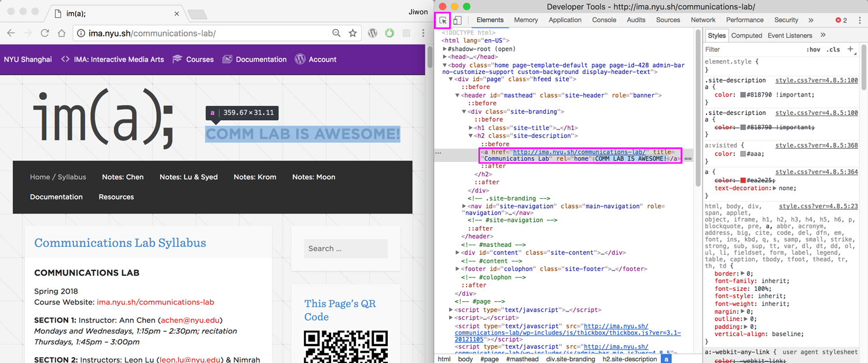868x363 pixels.
Task: Activate the inspect element picker tool
Action: 443,20
